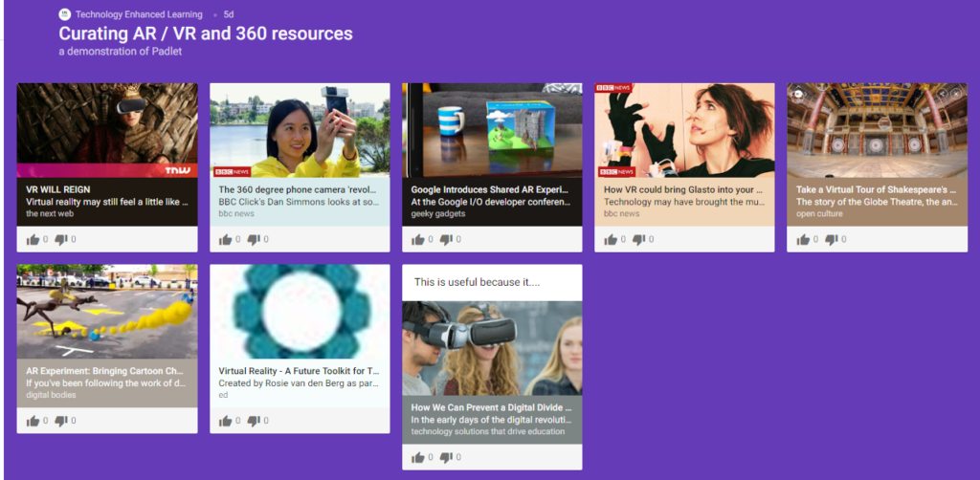Open the woman taking selfie thumbnail
Screen dimensions: 980x480
pos(300,130)
